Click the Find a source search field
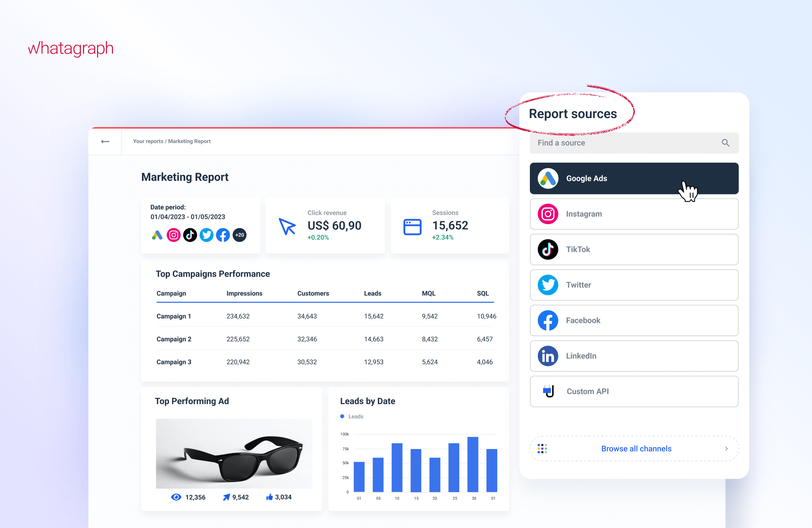This screenshot has height=528, width=812. pyautogui.click(x=623, y=143)
